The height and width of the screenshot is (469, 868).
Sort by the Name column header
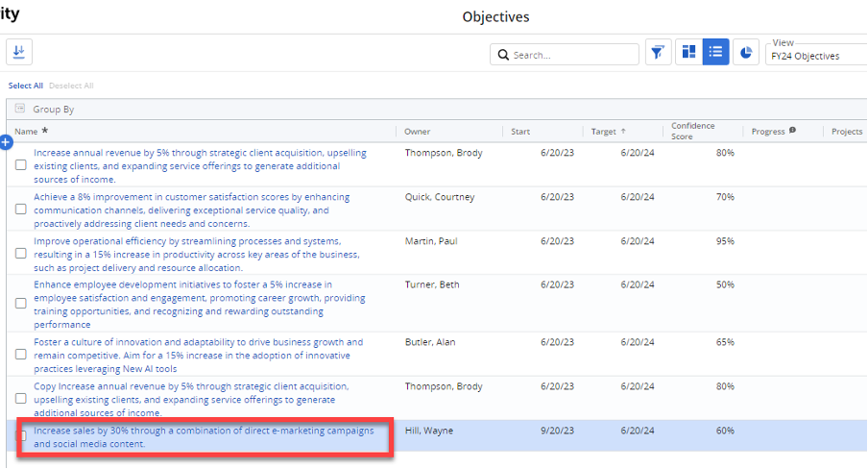coord(26,132)
